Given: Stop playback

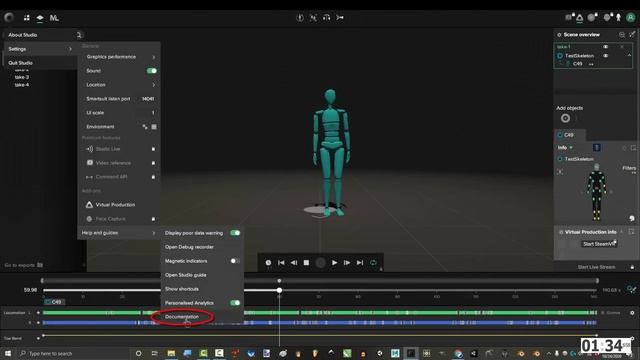Looking at the screenshot, I should (x=306, y=263).
